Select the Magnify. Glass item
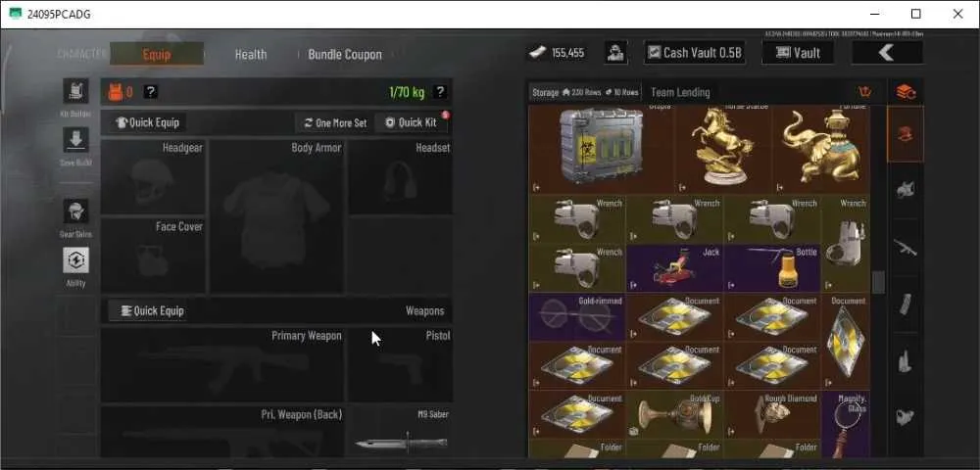 click(x=845, y=424)
